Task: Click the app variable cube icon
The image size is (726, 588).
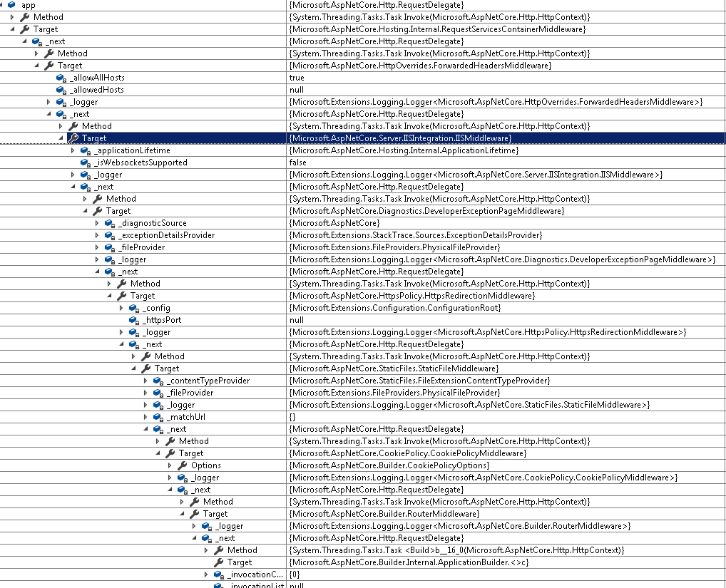Action: point(11,4)
